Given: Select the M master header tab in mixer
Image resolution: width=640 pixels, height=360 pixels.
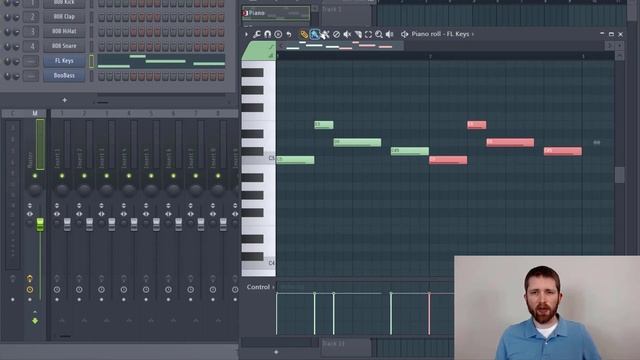Looking at the screenshot, I should click(35, 113).
